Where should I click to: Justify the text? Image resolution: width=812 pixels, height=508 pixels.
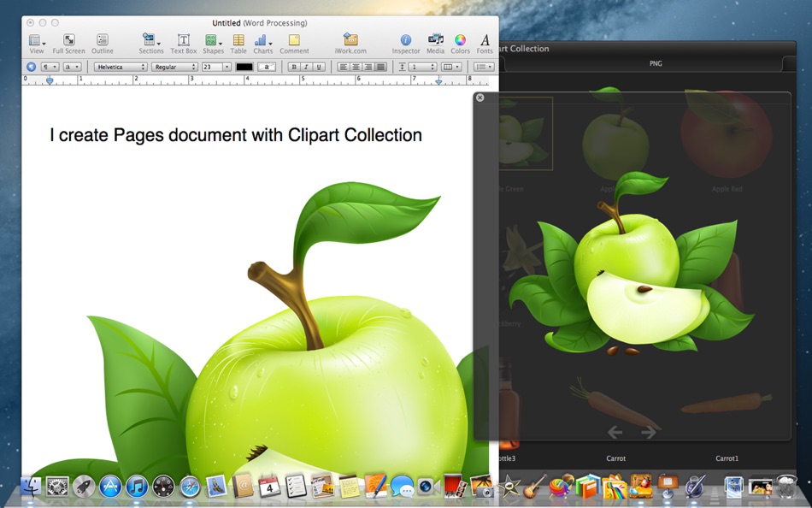tap(380, 67)
